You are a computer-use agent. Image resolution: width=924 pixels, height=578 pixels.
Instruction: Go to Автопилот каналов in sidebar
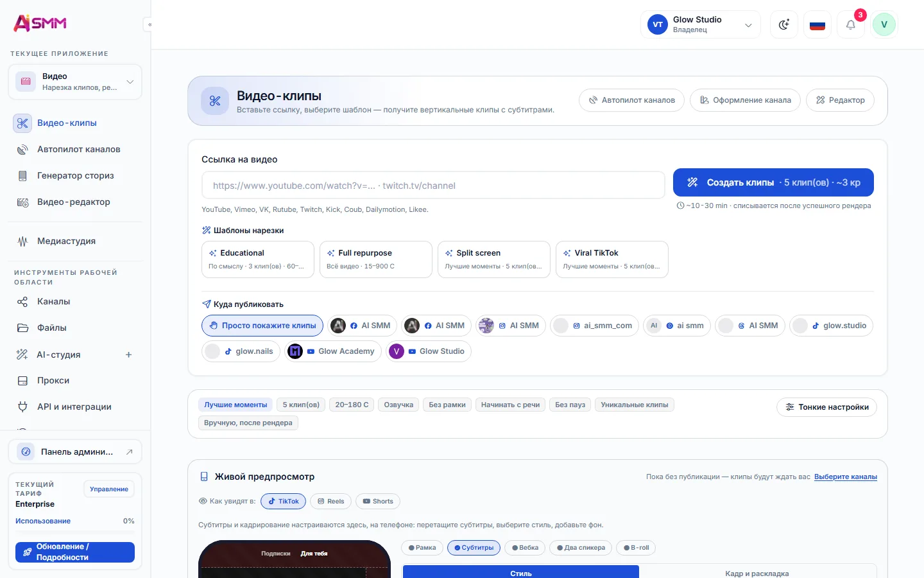click(75, 149)
